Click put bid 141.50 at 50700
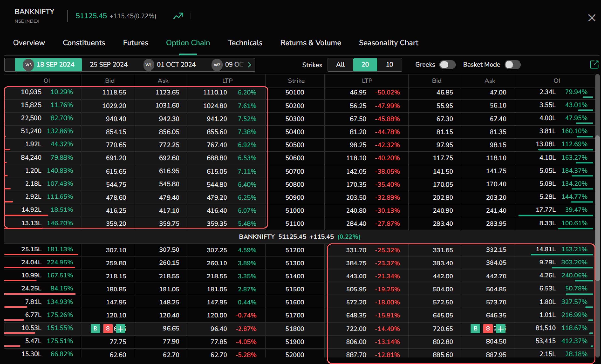Screen dimensions: 601x364 443,171
